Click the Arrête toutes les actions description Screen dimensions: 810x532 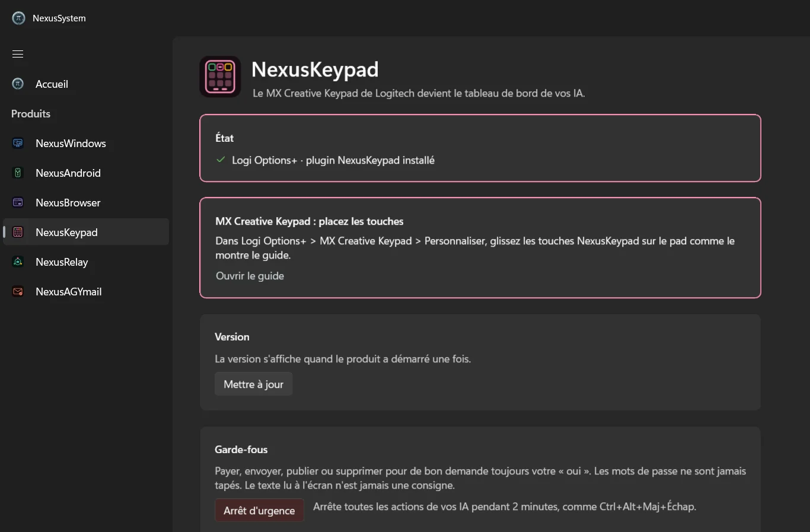[505, 506]
